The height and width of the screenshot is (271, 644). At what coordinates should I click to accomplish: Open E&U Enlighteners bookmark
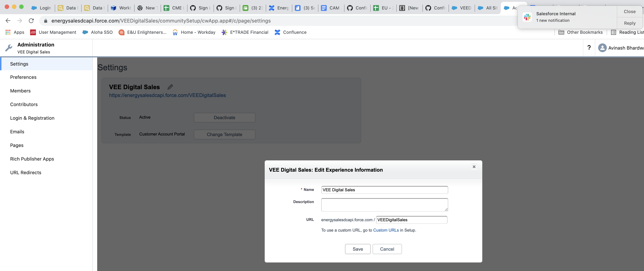[142, 32]
